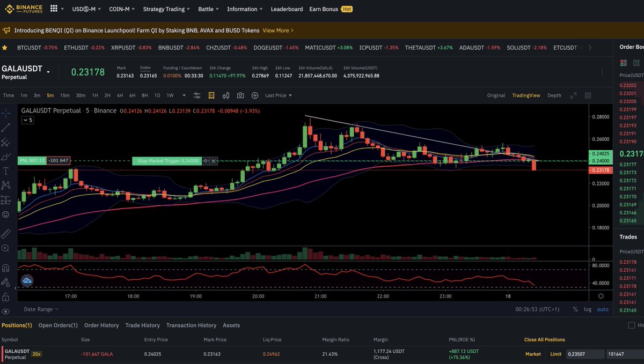
Task: Open the chart patterns tool
Action: [6, 185]
